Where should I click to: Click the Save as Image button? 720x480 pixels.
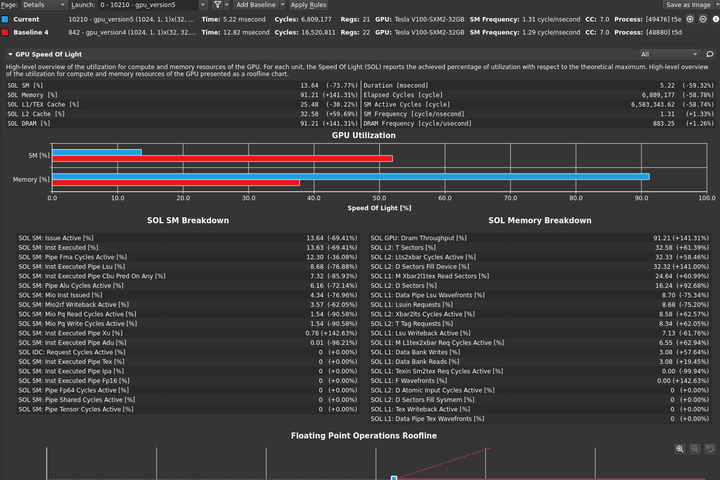(688, 5)
